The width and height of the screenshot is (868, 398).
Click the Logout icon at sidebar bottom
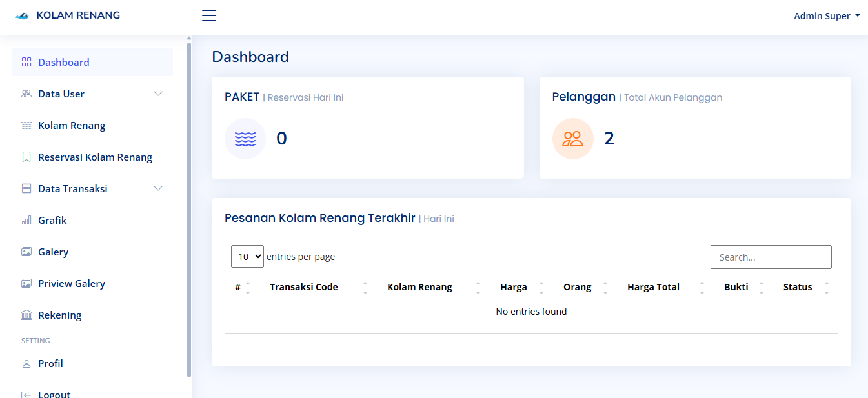pos(26,393)
